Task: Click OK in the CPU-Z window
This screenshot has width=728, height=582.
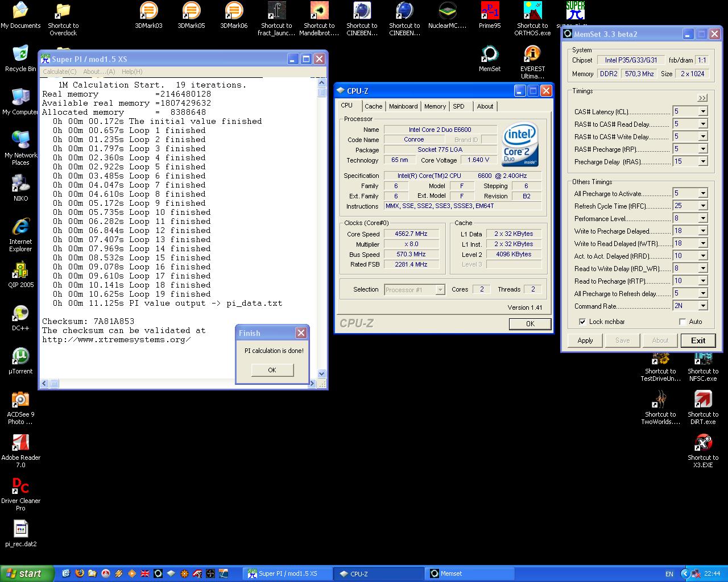Action: (530, 323)
